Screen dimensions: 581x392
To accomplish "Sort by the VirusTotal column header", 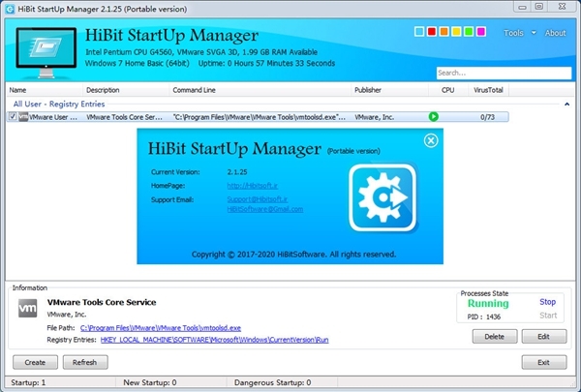I will coord(488,90).
